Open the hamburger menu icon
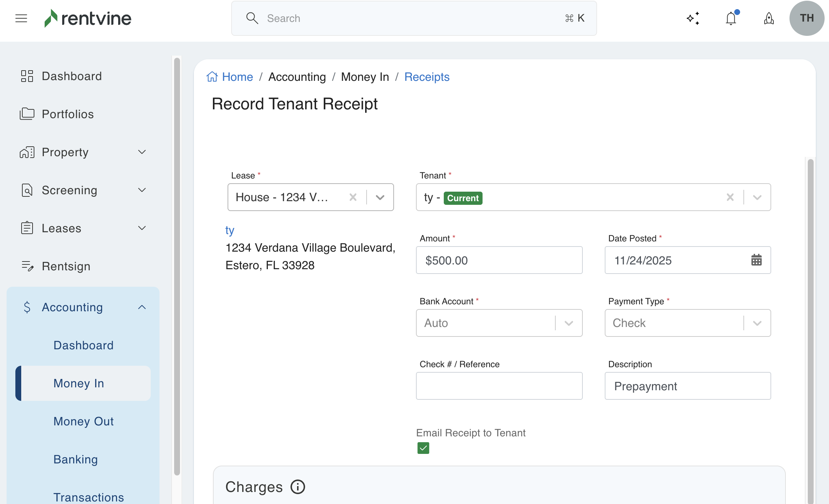Image resolution: width=829 pixels, height=504 pixels. (21, 18)
